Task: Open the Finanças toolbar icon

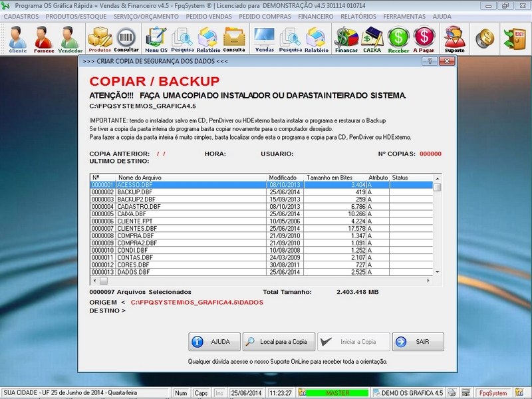Action: pyautogui.click(x=346, y=39)
